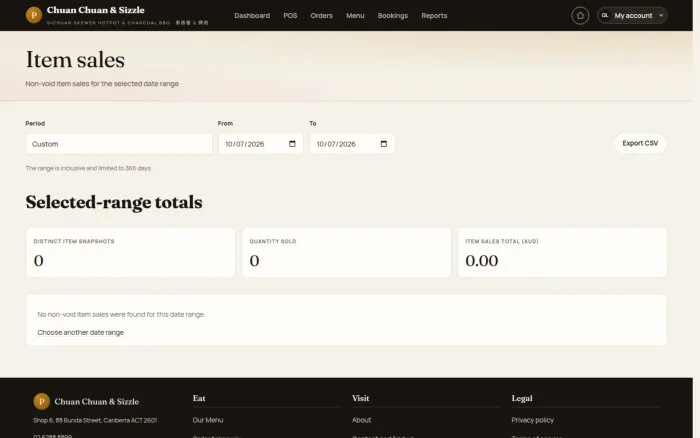Open the From date calendar picker icon
The width and height of the screenshot is (700, 438).
(292, 144)
